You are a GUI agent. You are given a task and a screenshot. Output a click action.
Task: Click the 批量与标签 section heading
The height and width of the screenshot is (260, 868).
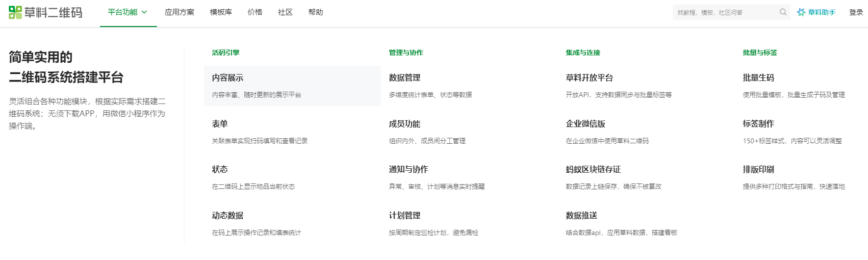(x=760, y=52)
